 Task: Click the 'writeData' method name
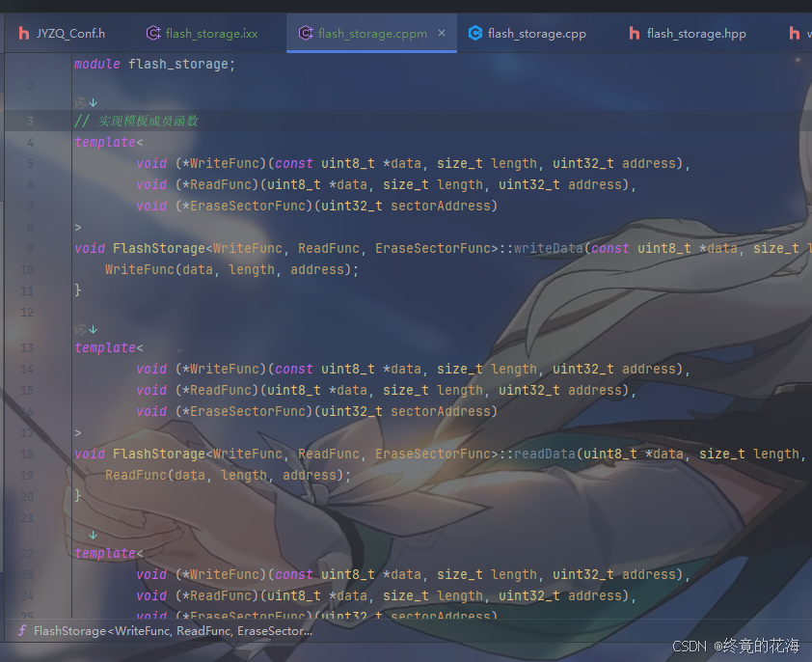pos(549,248)
